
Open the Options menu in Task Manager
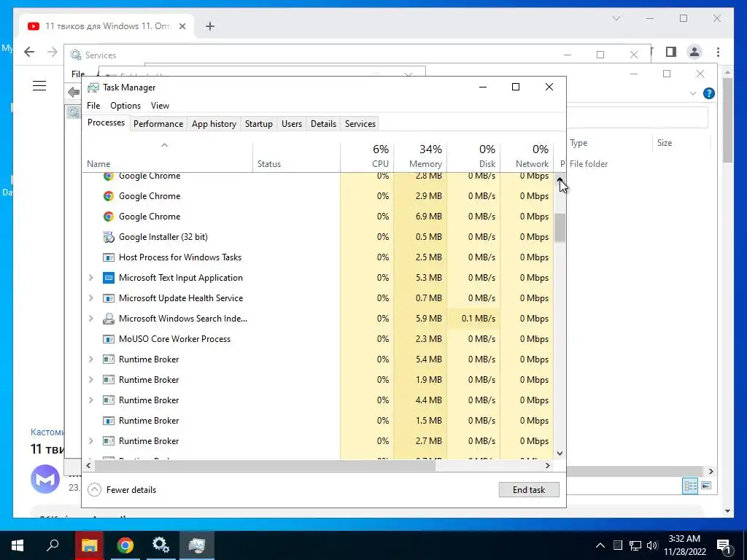tap(125, 106)
